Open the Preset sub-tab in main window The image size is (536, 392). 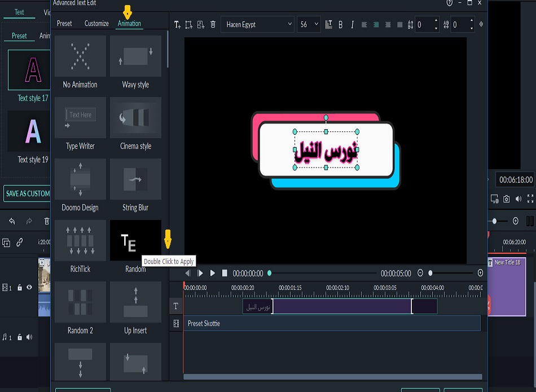(19, 36)
